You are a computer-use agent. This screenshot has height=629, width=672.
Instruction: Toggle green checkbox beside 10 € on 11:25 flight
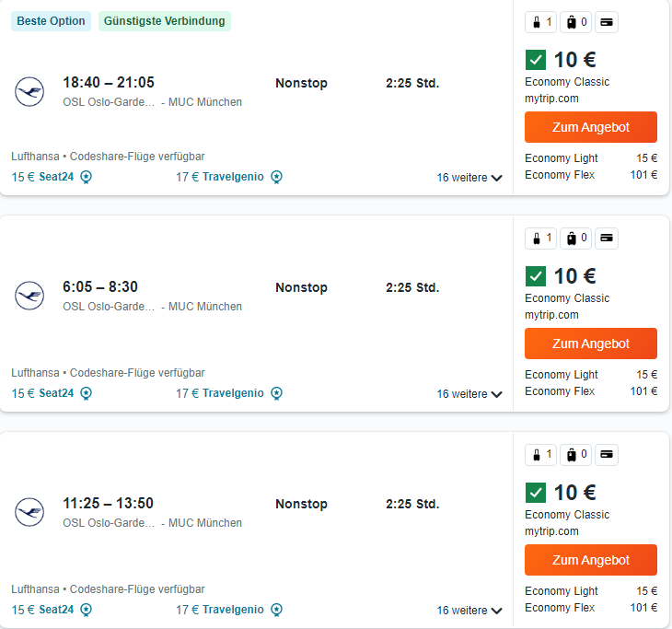pos(536,493)
